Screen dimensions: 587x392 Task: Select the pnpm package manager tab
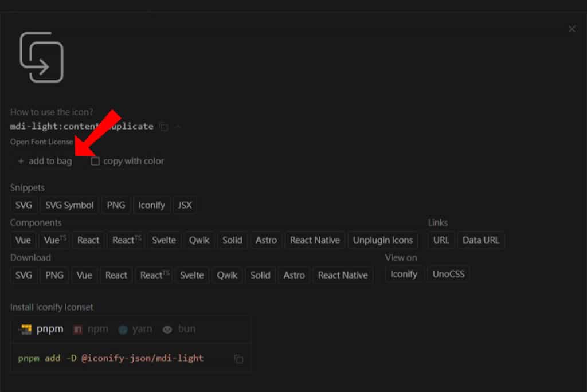[41, 329]
